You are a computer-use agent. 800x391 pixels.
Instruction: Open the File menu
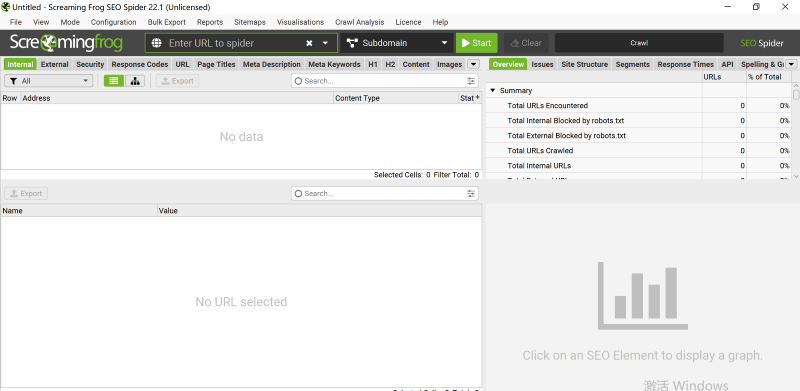click(16, 22)
